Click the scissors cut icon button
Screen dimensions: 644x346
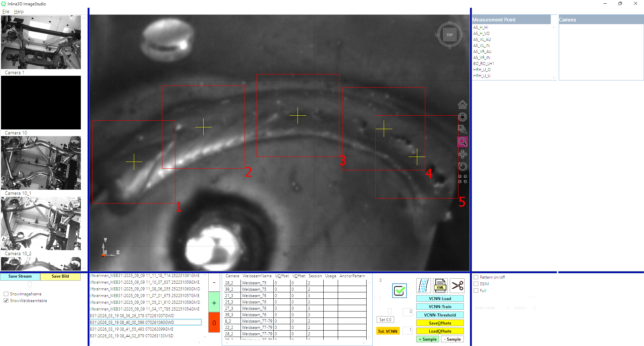457,286
